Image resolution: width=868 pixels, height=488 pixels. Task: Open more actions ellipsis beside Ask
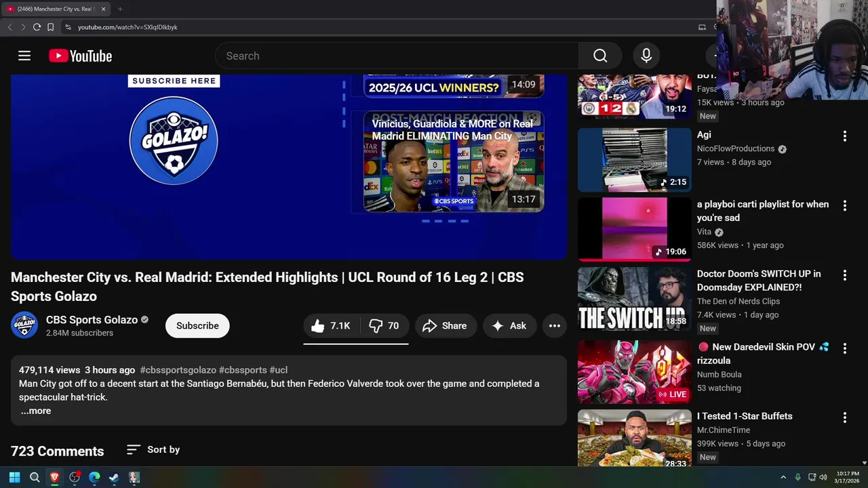pos(554,326)
